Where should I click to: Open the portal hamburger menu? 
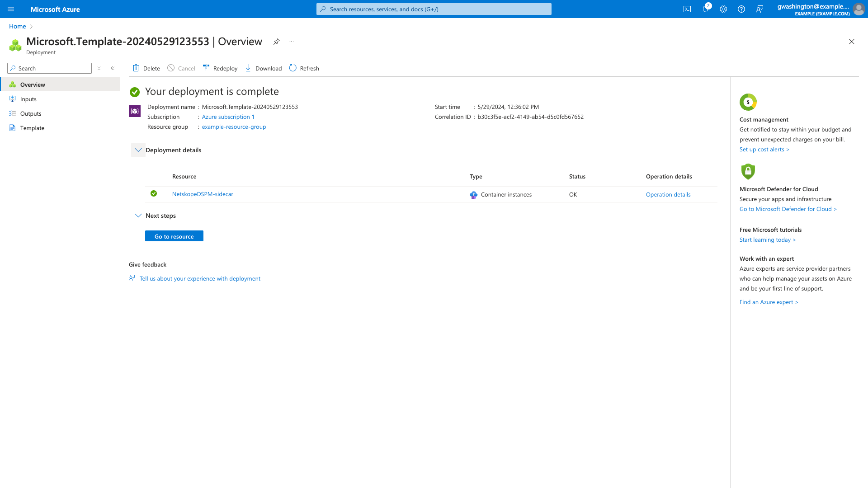tap(11, 9)
